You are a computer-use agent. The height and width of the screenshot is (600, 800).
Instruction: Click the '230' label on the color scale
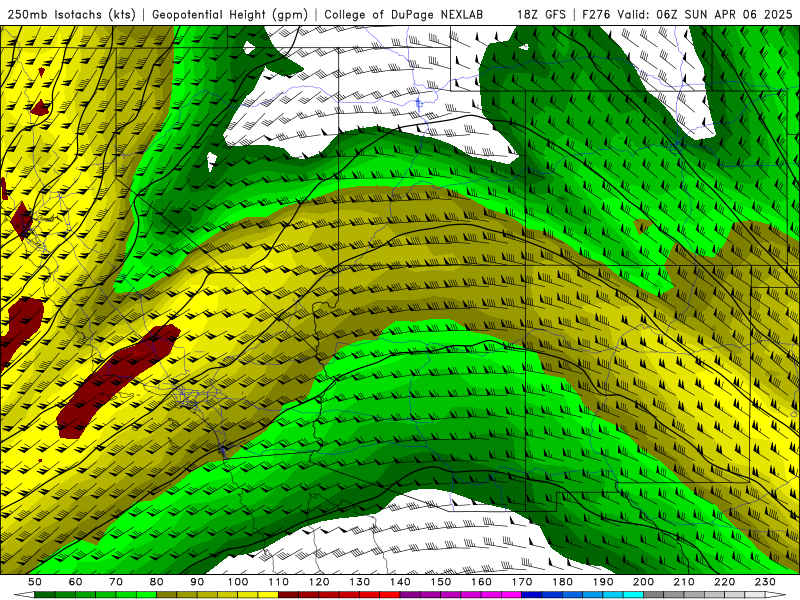coord(765,582)
